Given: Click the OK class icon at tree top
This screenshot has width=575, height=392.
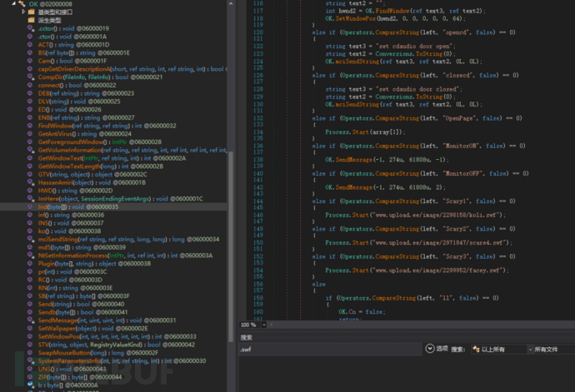Looking at the screenshot, I should (x=22, y=4).
